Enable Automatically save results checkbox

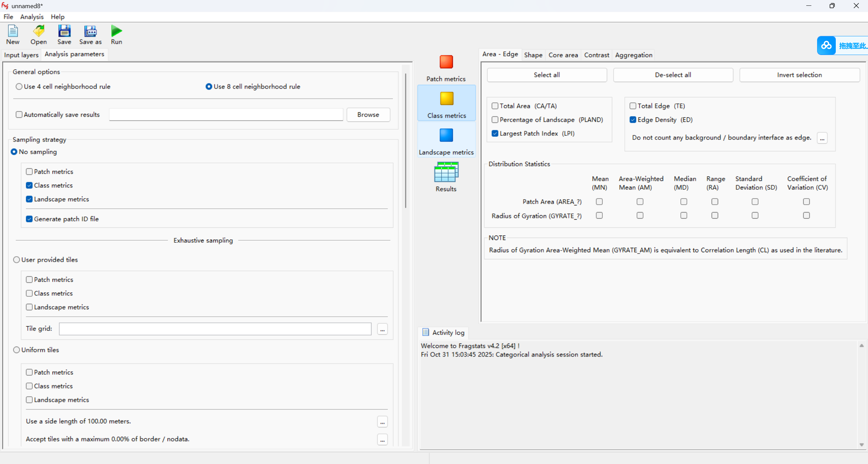(x=19, y=115)
